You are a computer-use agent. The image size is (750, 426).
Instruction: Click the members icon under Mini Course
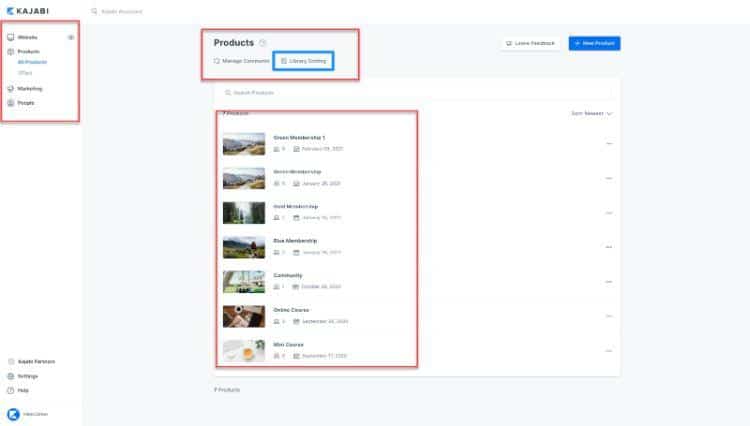[x=276, y=356]
